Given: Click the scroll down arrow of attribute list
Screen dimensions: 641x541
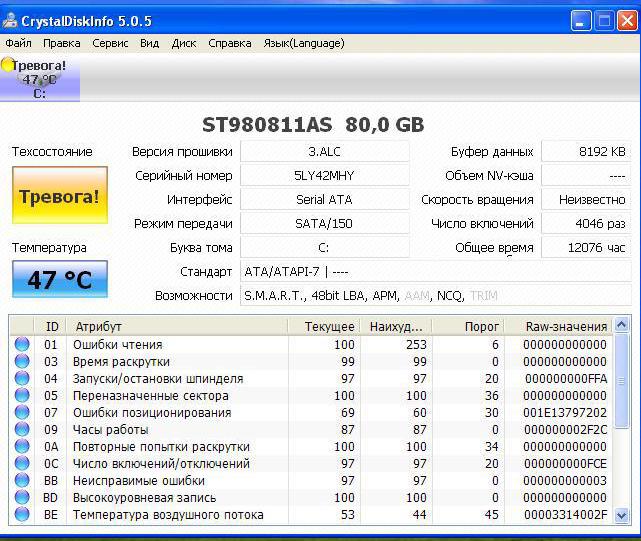Looking at the screenshot, I should click(x=621, y=515).
